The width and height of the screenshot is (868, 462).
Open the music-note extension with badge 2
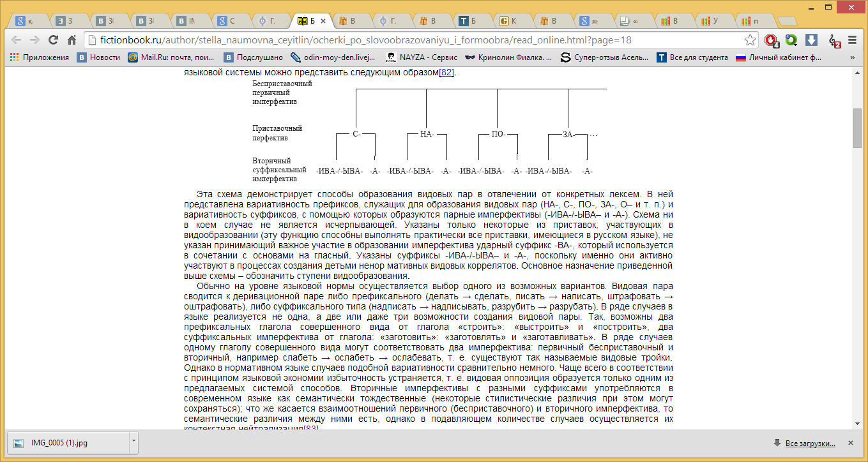pyautogui.click(x=834, y=40)
